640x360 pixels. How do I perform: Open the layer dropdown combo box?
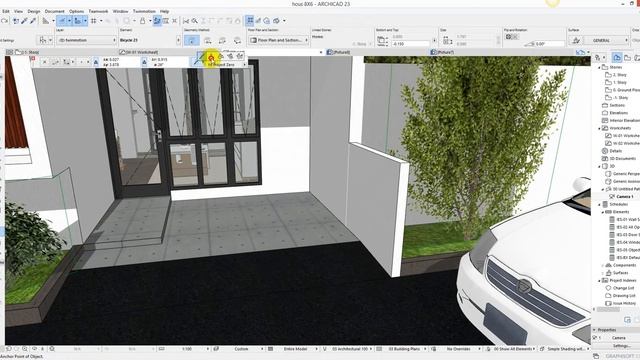[x=87, y=40]
